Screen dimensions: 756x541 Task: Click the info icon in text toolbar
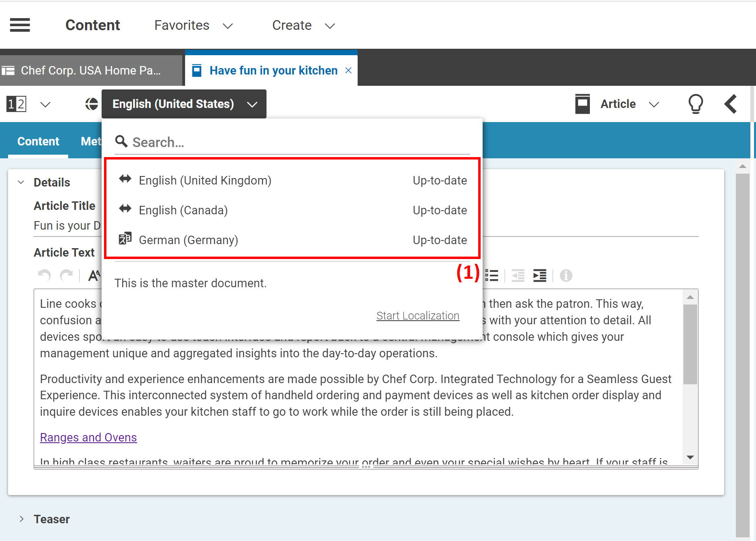click(566, 276)
